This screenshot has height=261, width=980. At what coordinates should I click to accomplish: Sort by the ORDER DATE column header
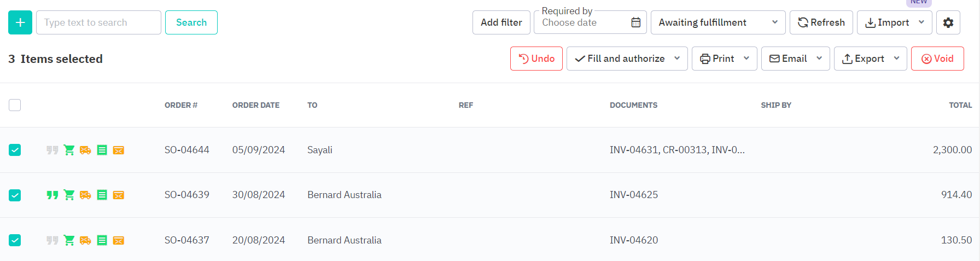[255, 105]
